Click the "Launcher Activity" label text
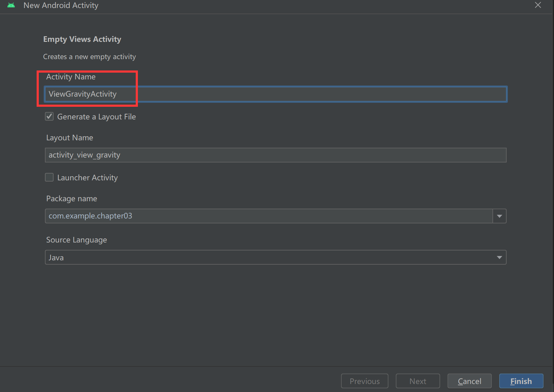554x392 pixels. [x=87, y=178]
